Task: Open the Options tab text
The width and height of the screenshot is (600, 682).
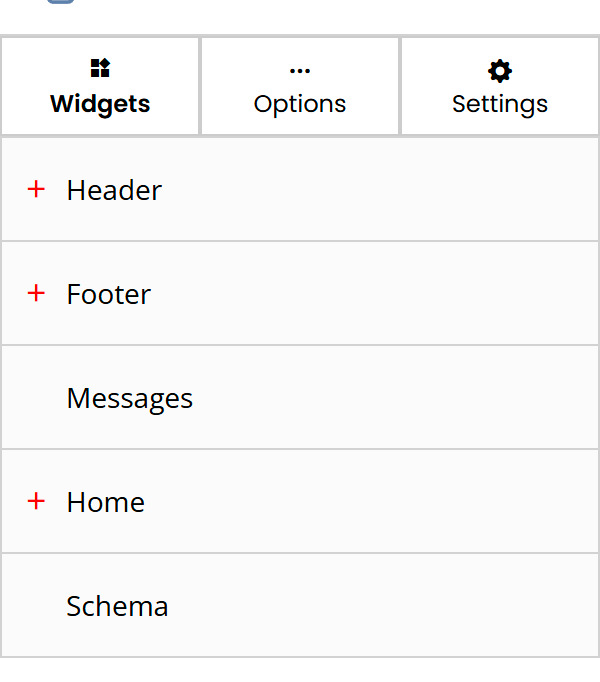Action: point(300,104)
